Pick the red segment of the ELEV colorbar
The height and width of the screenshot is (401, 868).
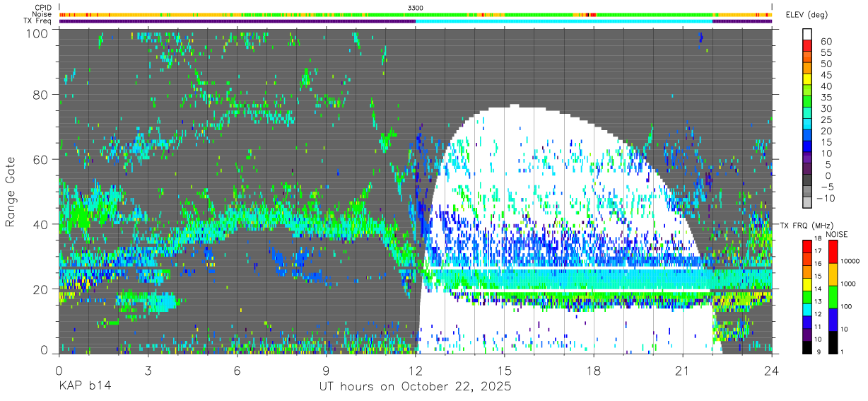pyautogui.click(x=807, y=45)
